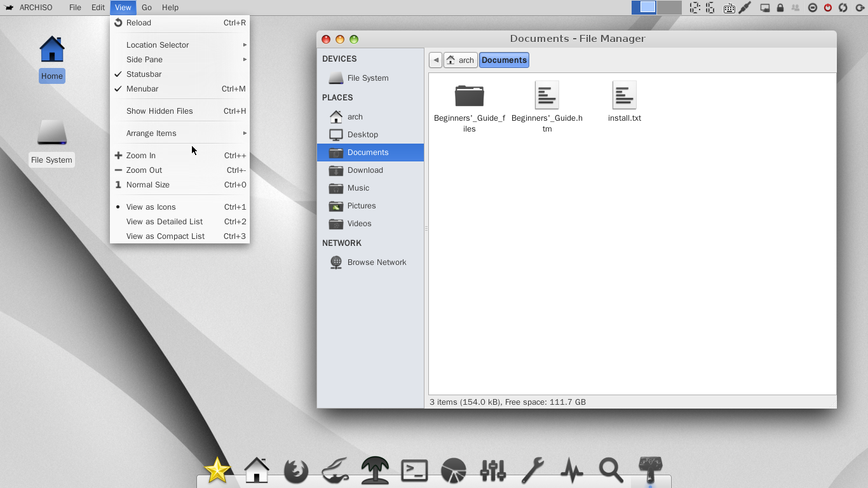Select File System under Devices

[370, 78]
